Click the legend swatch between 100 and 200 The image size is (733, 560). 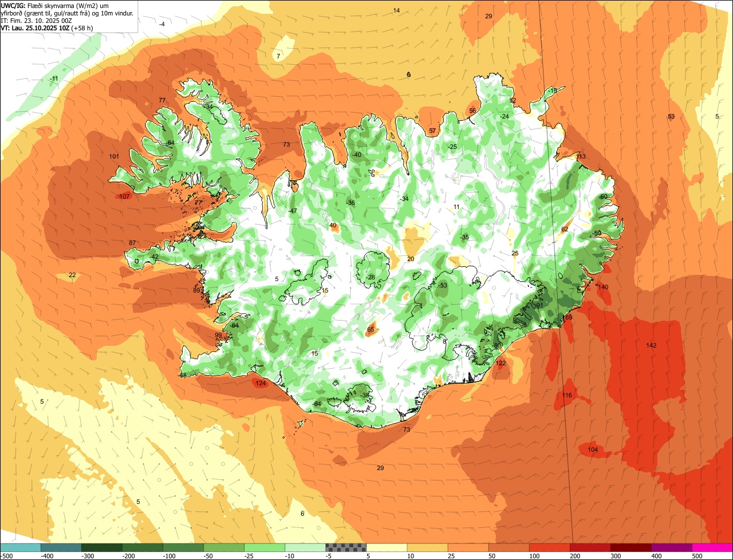(550, 547)
